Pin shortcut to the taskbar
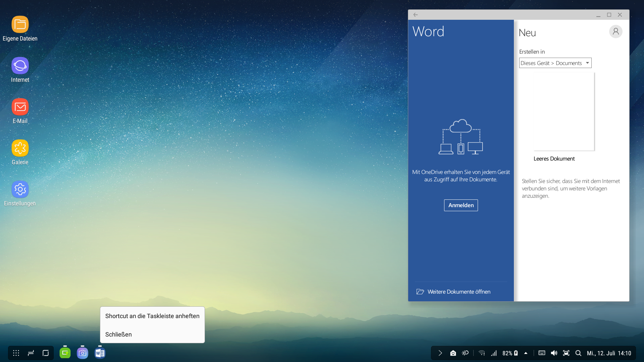Viewport: 644px width, 362px height. pyautogui.click(x=152, y=316)
